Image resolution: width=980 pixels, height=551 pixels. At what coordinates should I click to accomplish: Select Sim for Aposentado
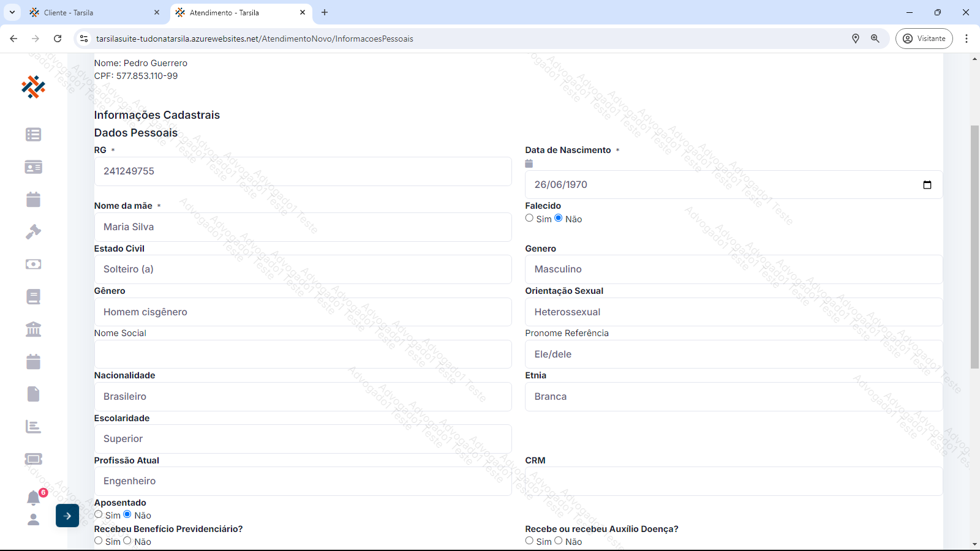pos(99,514)
